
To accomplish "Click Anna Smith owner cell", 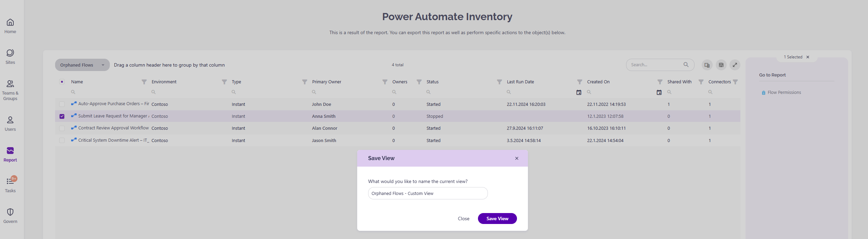I will 324,116.
